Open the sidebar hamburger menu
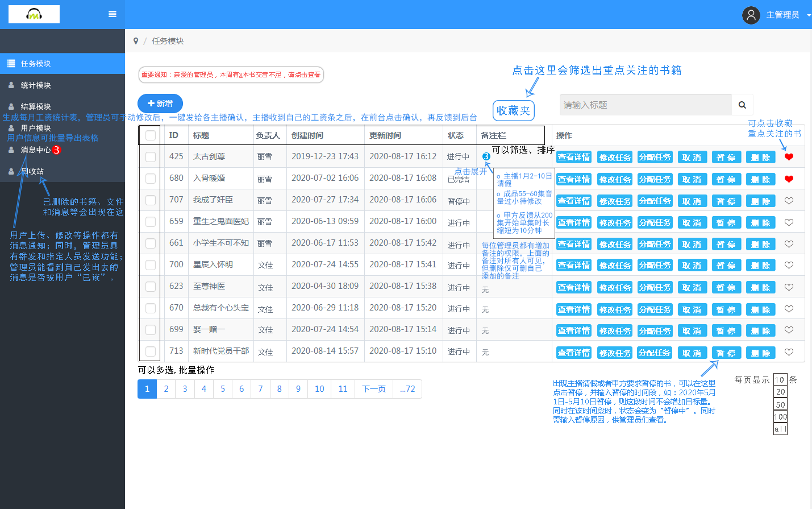 [x=113, y=15]
